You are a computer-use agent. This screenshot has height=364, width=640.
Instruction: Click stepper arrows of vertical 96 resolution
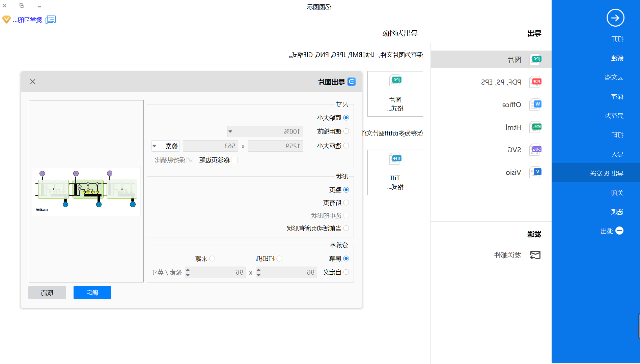188,272
